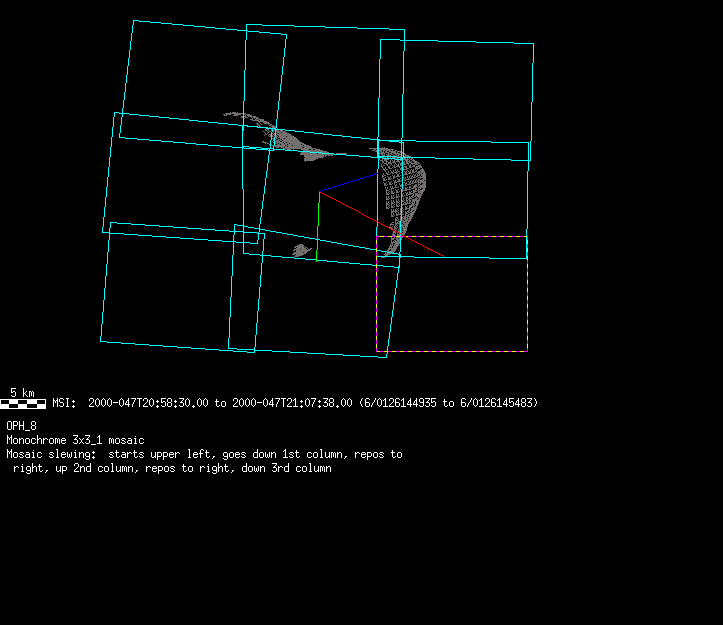Select the green vertical axis line
Image resolution: width=723 pixels, height=625 pixels.
pyautogui.click(x=317, y=228)
